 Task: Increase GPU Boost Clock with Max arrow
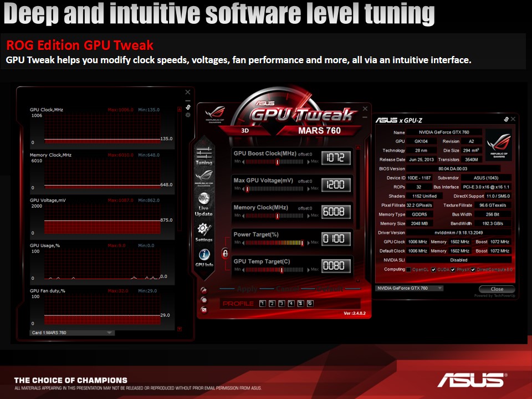(x=309, y=162)
